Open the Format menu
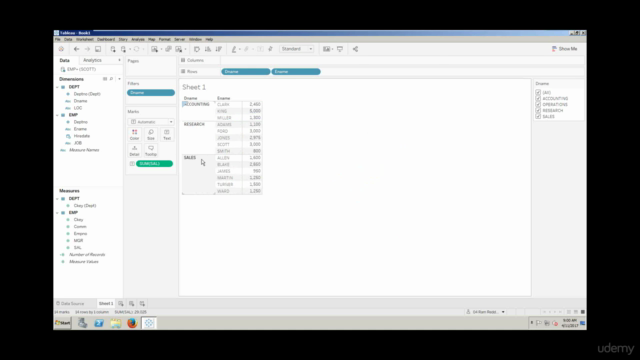This screenshot has height=360, width=640. tap(164, 40)
